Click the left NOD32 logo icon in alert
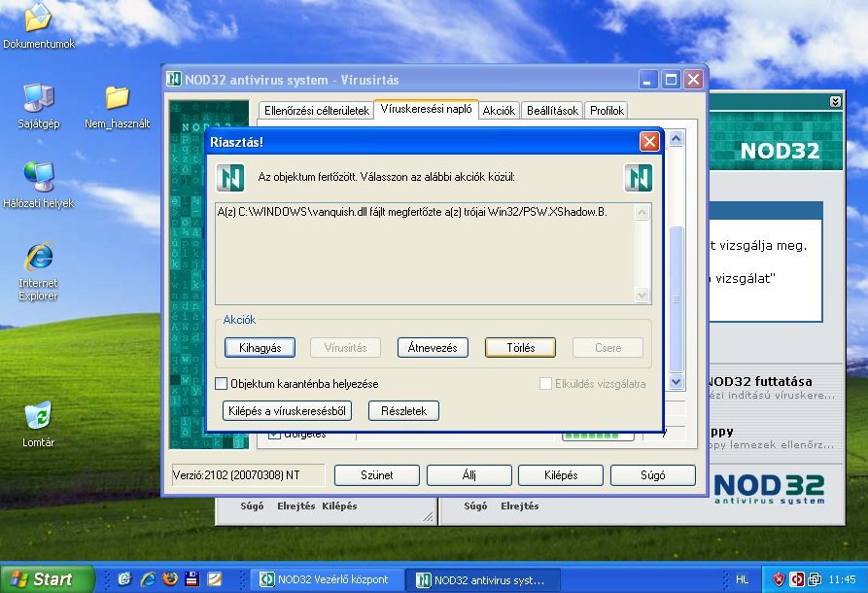868x593 pixels. click(230, 178)
